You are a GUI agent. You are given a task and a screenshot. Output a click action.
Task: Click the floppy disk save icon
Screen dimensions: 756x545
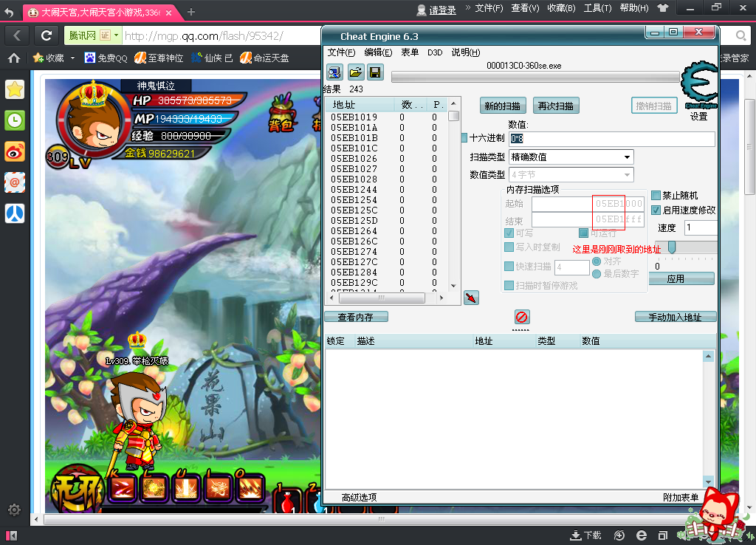click(375, 72)
